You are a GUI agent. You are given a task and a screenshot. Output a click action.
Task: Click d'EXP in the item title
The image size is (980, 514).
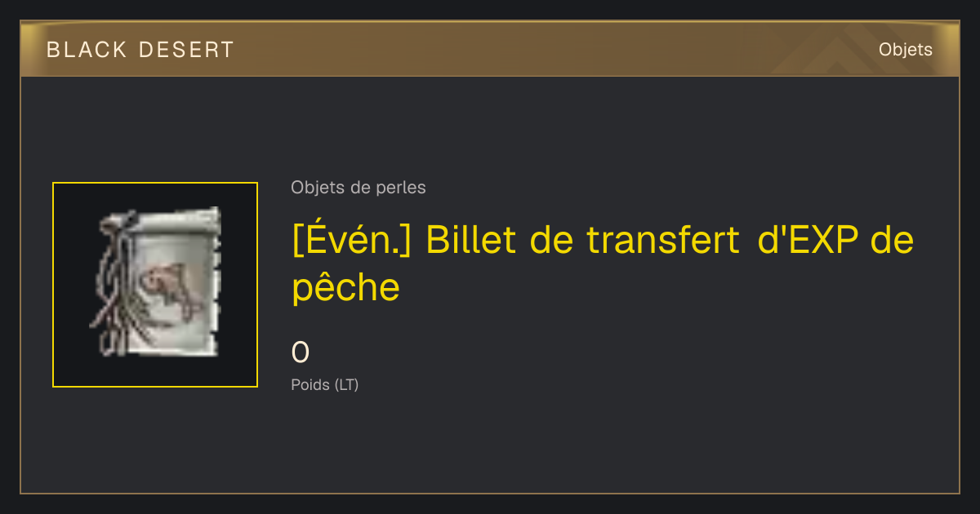(805, 241)
